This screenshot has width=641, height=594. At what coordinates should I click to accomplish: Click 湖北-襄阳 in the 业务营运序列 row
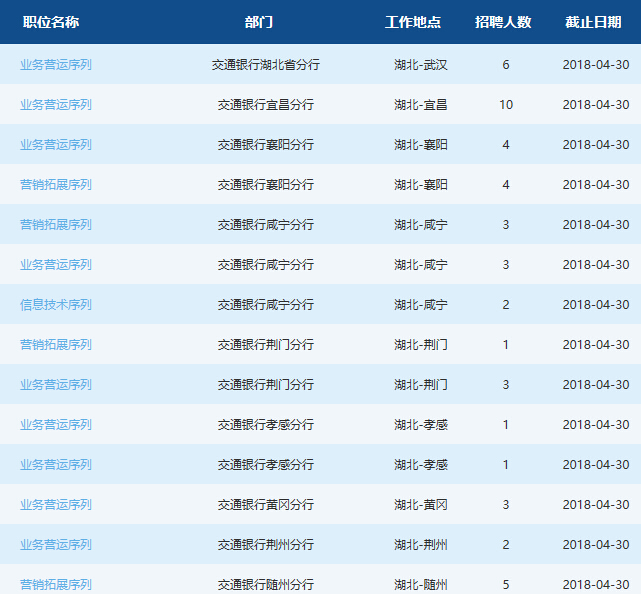click(x=421, y=145)
